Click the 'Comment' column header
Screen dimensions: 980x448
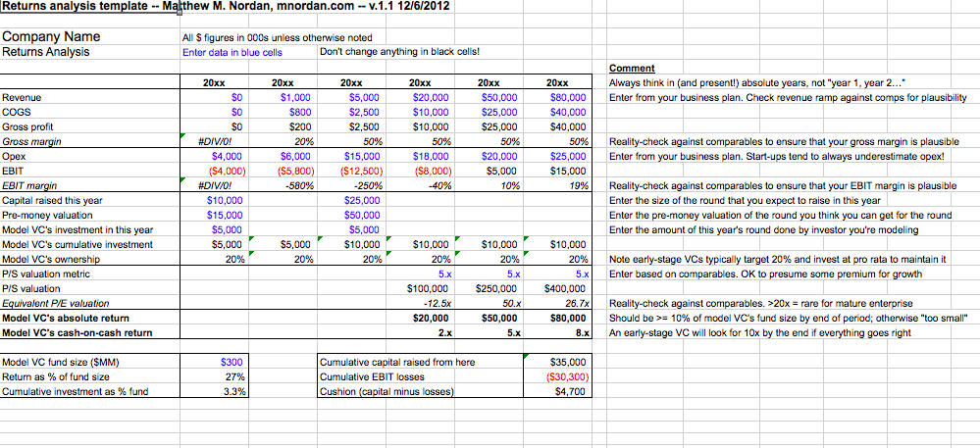coord(632,68)
